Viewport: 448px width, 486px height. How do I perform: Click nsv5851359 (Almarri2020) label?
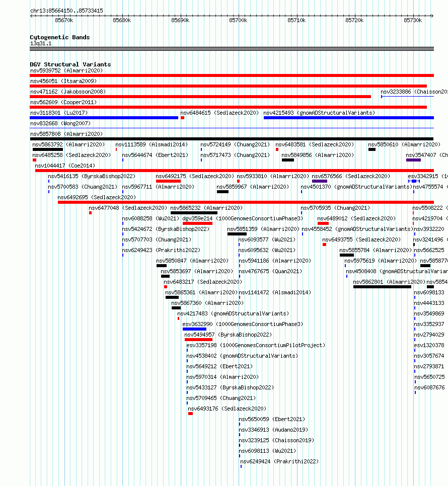(263, 229)
